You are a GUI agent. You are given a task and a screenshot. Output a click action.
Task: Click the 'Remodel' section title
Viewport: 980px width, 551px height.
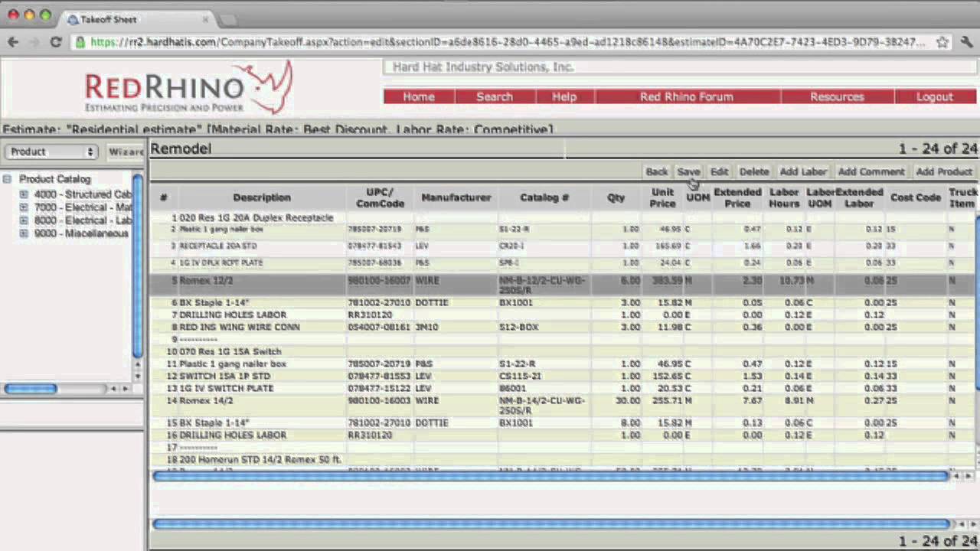coord(181,148)
